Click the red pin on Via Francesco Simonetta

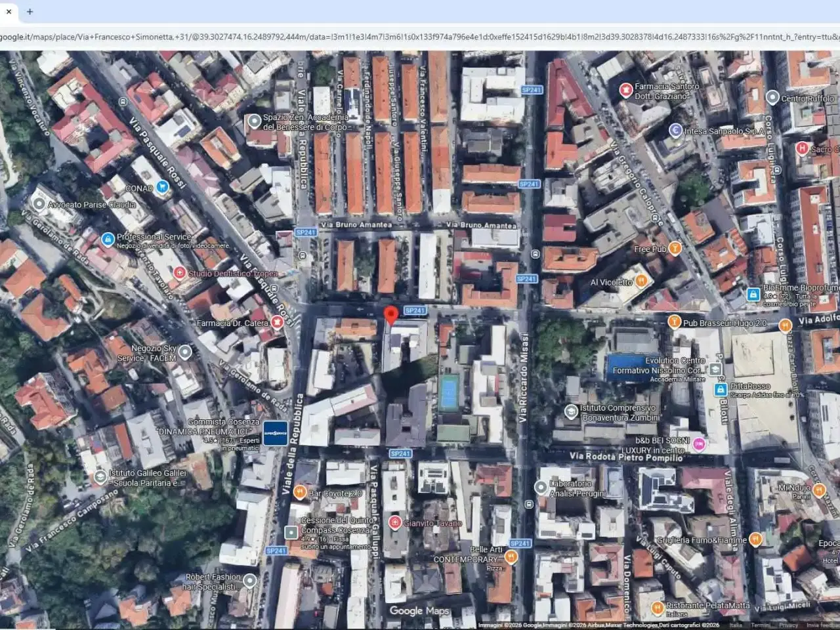click(391, 315)
